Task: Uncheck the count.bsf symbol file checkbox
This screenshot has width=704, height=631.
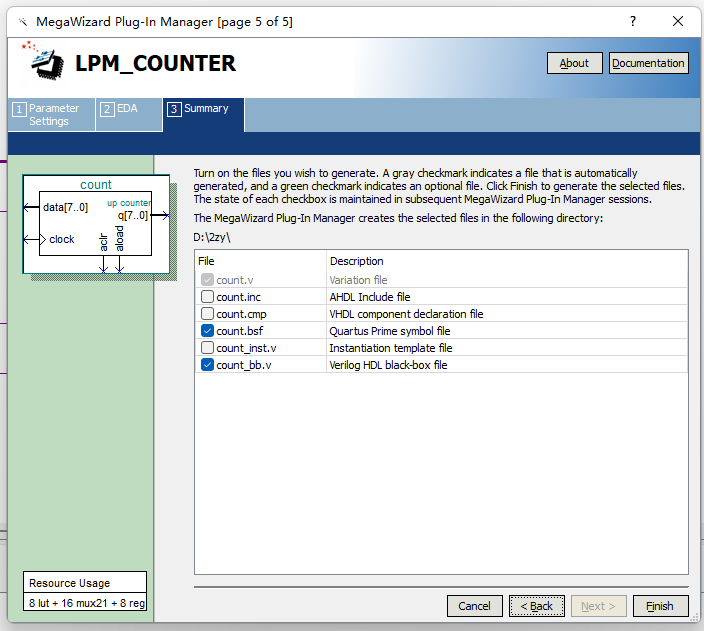Action: coord(207,331)
